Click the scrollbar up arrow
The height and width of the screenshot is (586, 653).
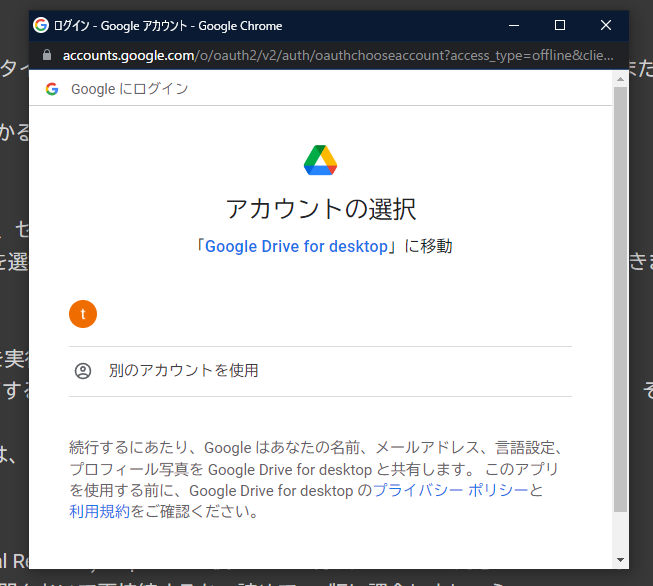(x=620, y=79)
